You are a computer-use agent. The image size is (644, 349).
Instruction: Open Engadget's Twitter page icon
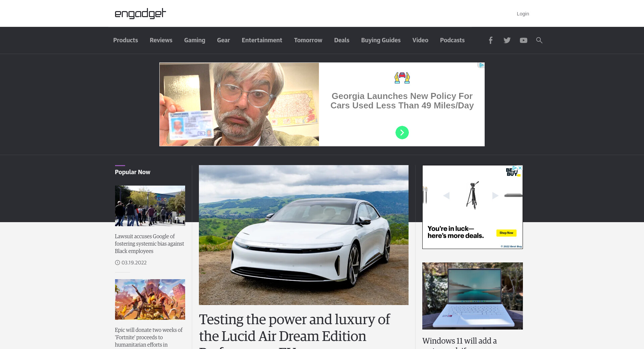tap(507, 40)
